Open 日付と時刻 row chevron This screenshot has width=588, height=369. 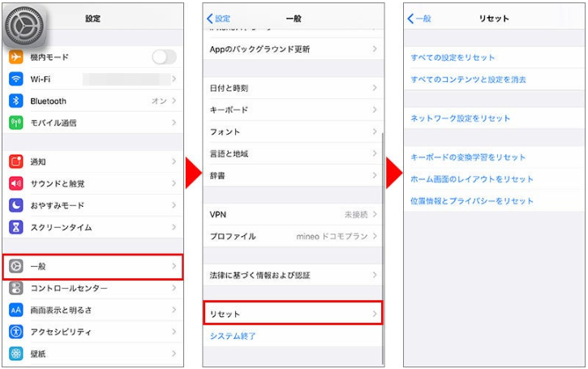tap(374, 88)
